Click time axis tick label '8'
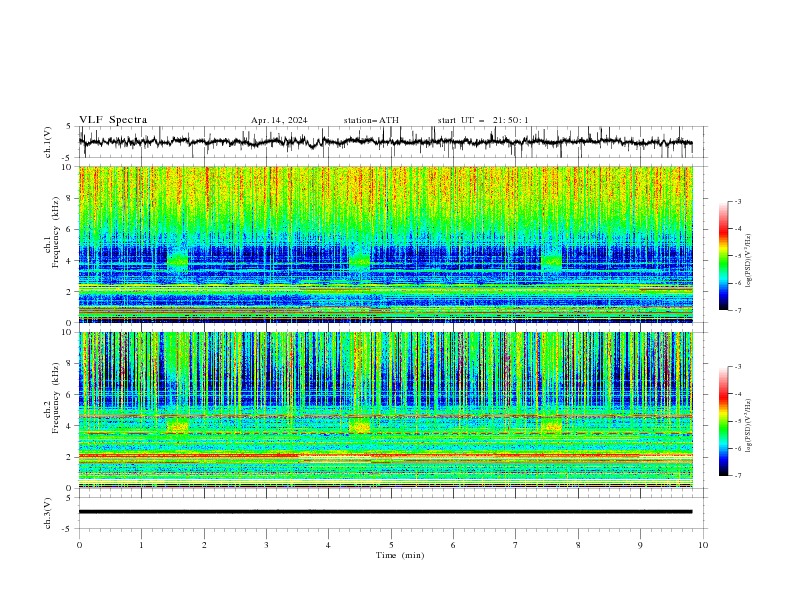This screenshot has width=792, height=612. tap(578, 545)
